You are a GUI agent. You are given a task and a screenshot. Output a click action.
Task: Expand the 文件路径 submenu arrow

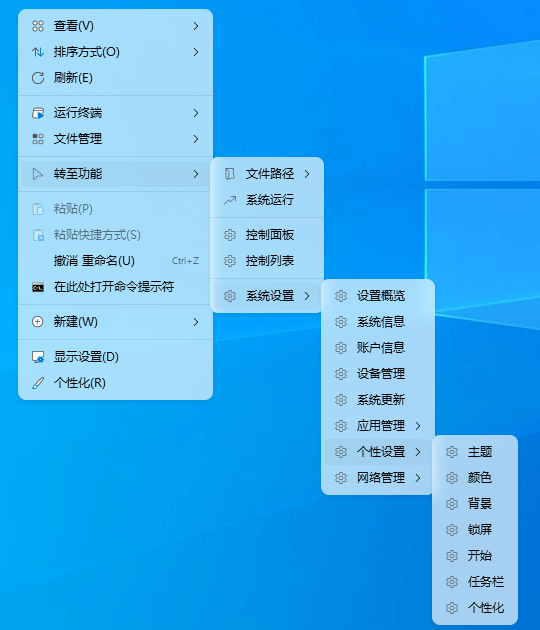pos(307,174)
